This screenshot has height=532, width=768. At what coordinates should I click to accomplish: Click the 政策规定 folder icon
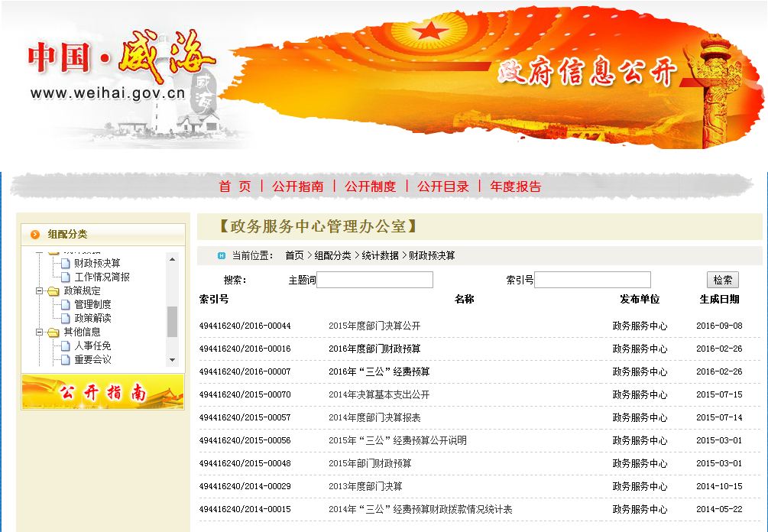click(x=53, y=291)
